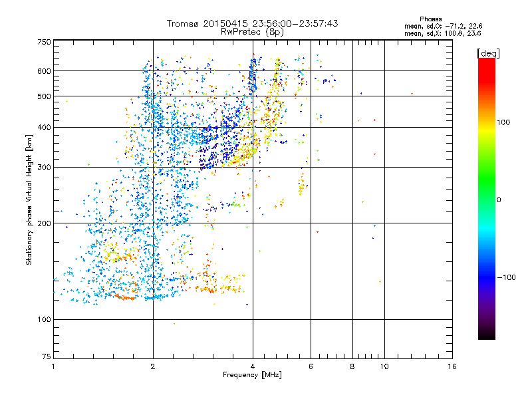Click the "Stationary phase Virtual Height [km]" axis label
532x399 pixels.
(x=29, y=200)
